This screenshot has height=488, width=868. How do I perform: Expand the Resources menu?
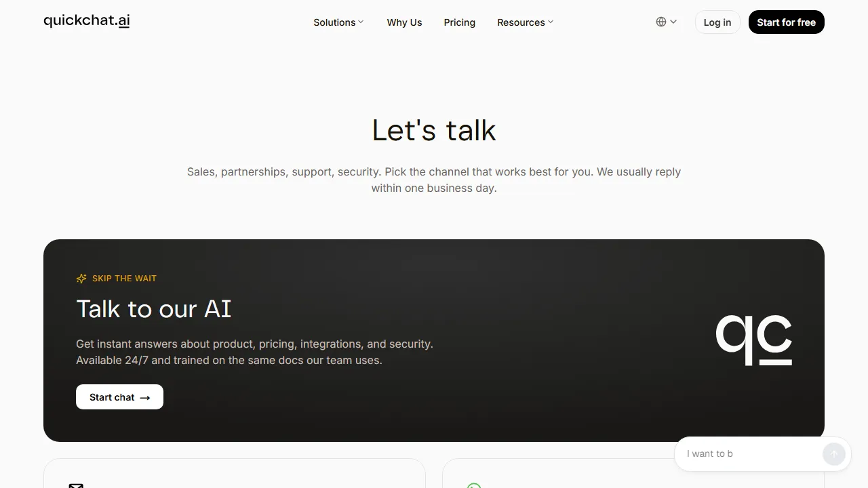point(525,22)
